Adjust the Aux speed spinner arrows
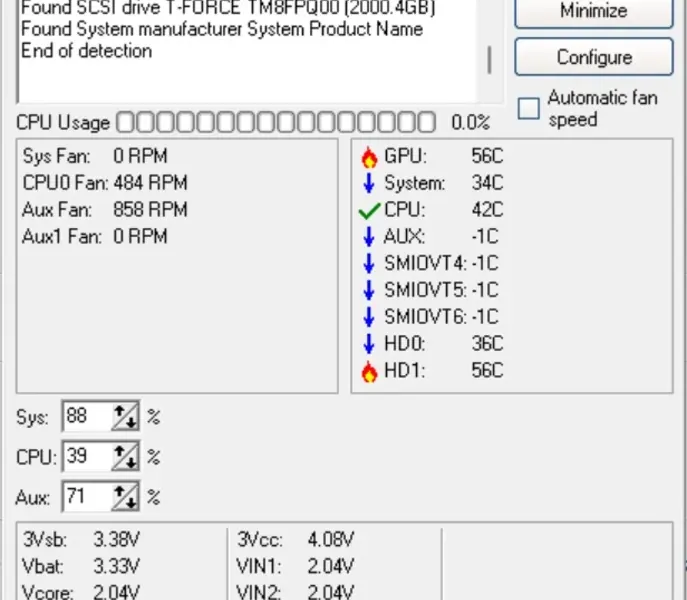The image size is (687, 600). point(126,497)
